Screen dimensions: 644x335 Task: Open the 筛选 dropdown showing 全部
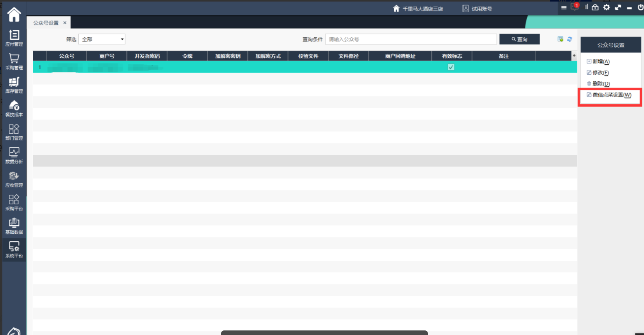(102, 39)
